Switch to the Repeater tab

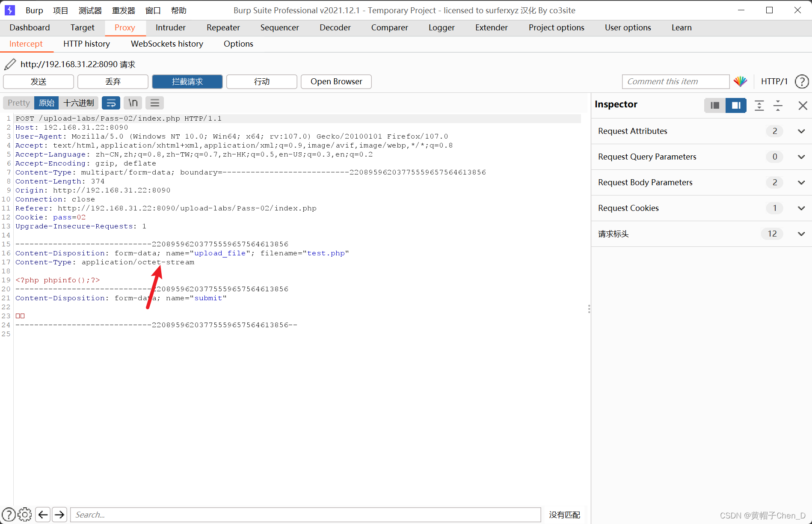(x=223, y=27)
